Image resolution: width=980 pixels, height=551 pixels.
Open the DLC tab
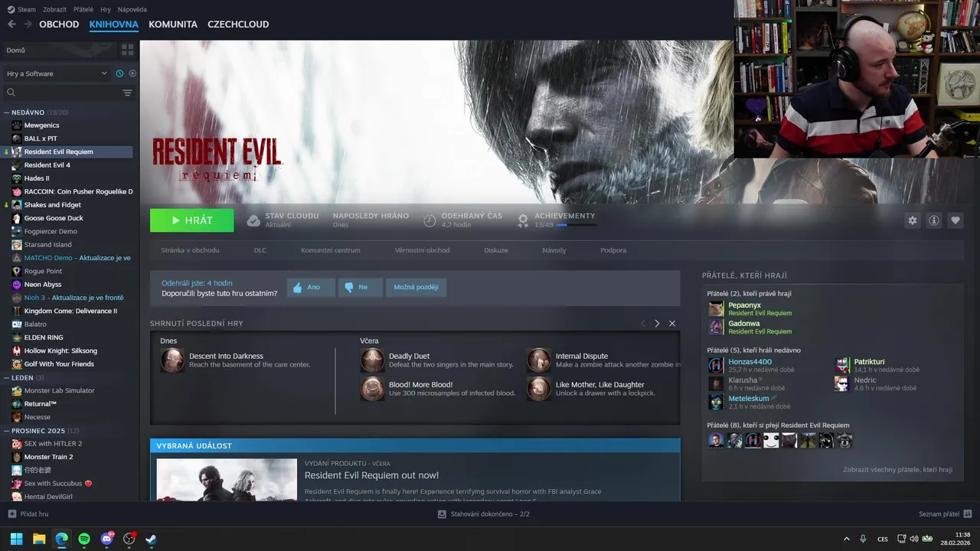260,250
